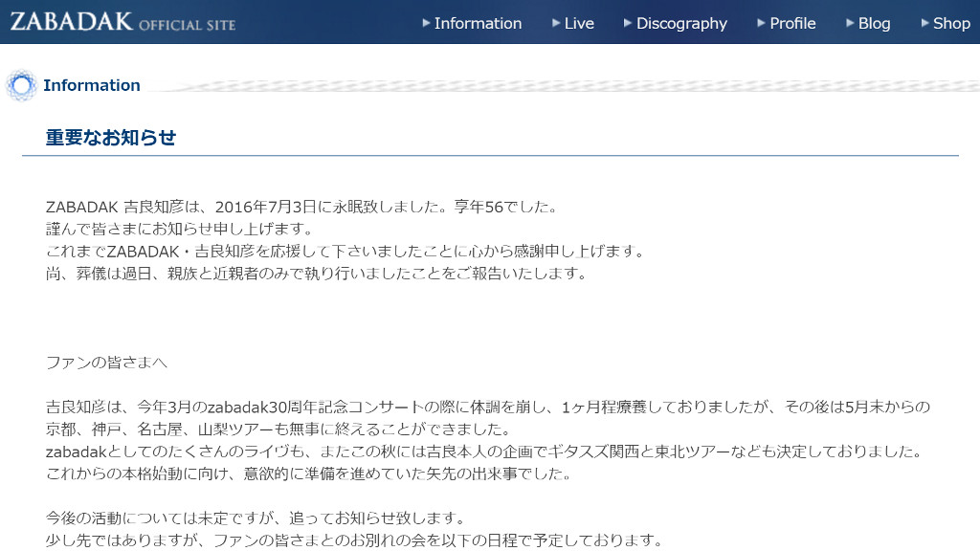Click the arrow icon beside Information
This screenshot has height=551, width=980.
[426, 23]
